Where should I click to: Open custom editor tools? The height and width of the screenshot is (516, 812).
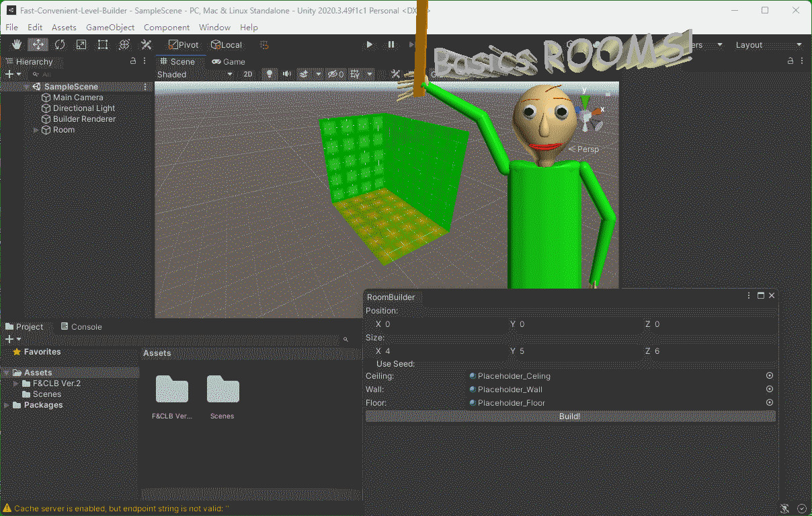click(145, 44)
